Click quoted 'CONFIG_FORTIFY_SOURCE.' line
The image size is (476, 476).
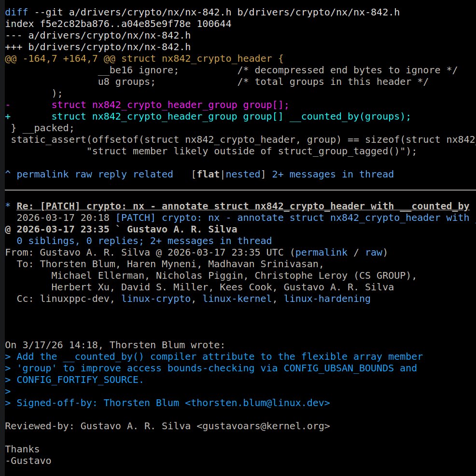click(x=74, y=380)
